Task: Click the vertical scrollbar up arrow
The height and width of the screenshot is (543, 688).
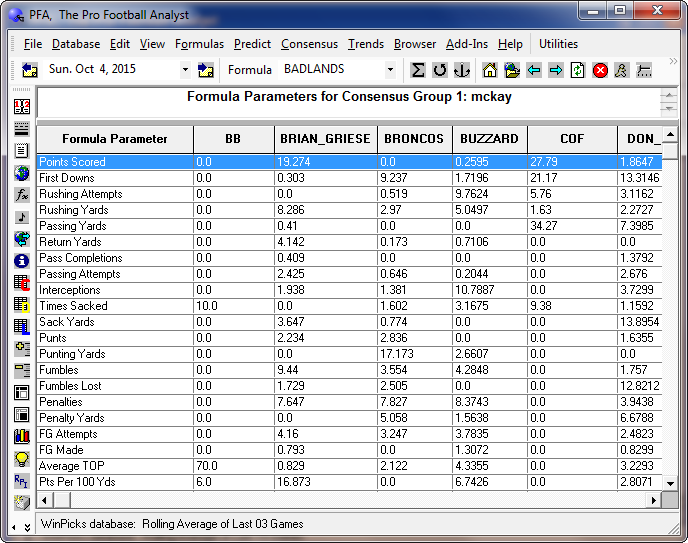Action: (x=670, y=134)
